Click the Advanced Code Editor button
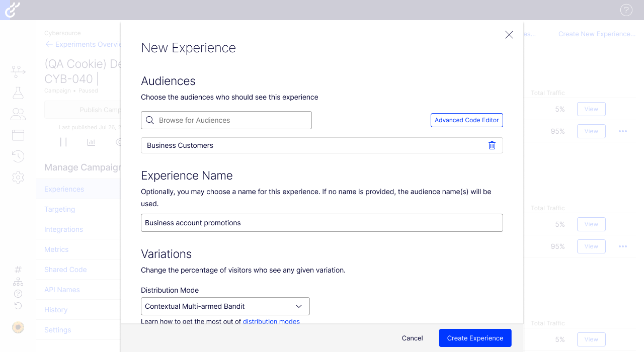This screenshot has height=352, width=644. tap(466, 120)
